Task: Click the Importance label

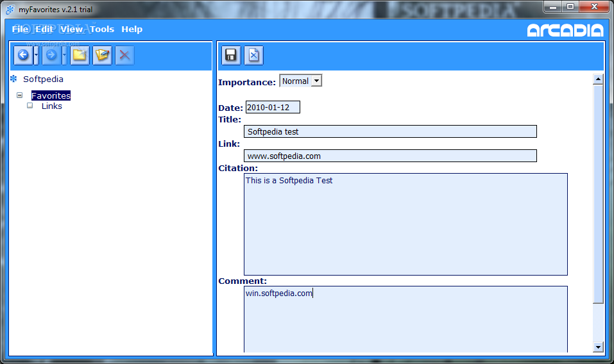Action: [247, 82]
